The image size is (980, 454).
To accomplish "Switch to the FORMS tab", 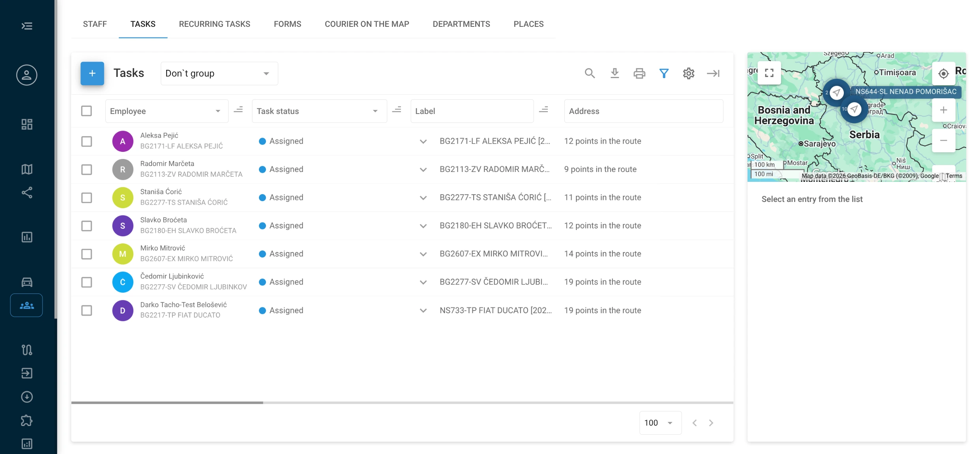I will coord(287,24).
